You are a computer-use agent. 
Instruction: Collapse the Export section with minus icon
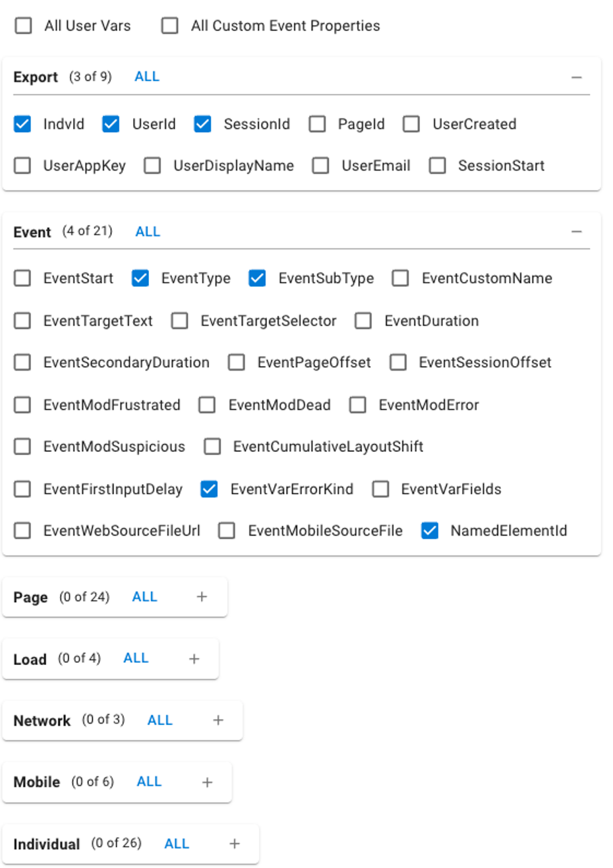[576, 78]
